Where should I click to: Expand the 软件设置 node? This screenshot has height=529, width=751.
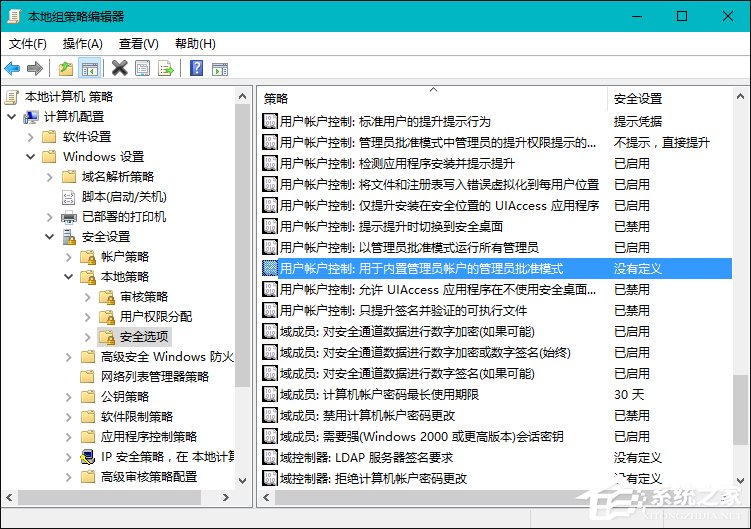pos(31,137)
